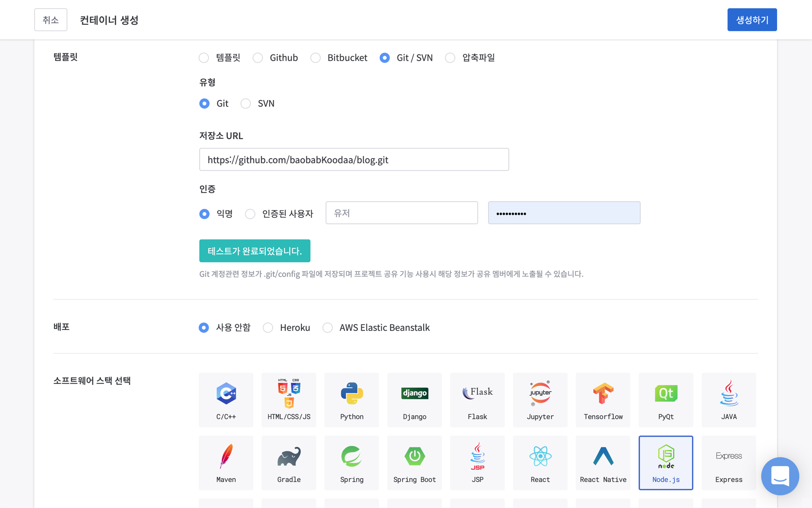
Task: Choose 압축파일 as the source
Action: pos(450,58)
